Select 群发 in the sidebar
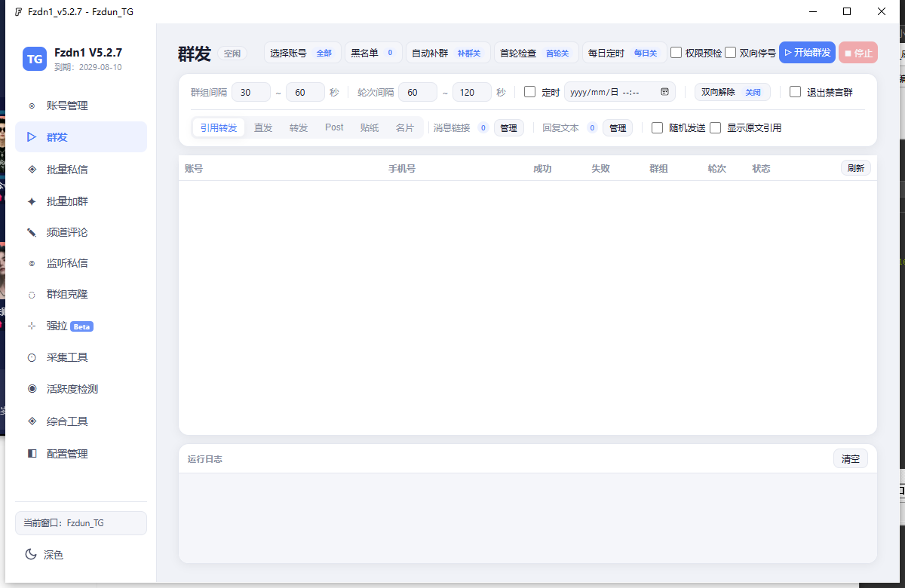The width and height of the screenshot is (905, 588). coord(81,137)
